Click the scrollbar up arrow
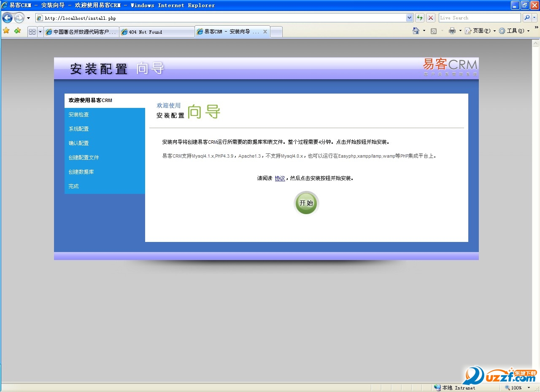 (x=536, y=43)
